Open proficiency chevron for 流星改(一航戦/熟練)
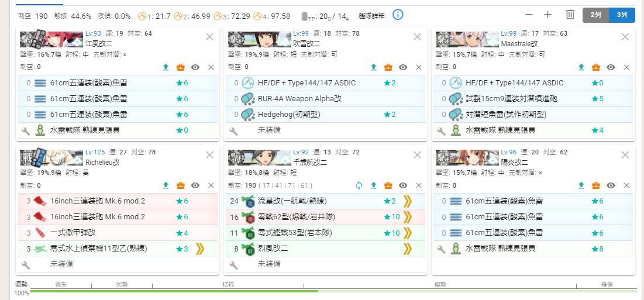The height and width of the screenshot is (300, 644). click(407, 201)
